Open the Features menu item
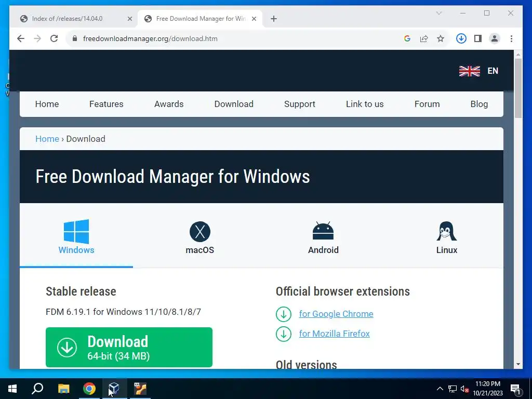 pyautogui.click(x=106, y=104)
